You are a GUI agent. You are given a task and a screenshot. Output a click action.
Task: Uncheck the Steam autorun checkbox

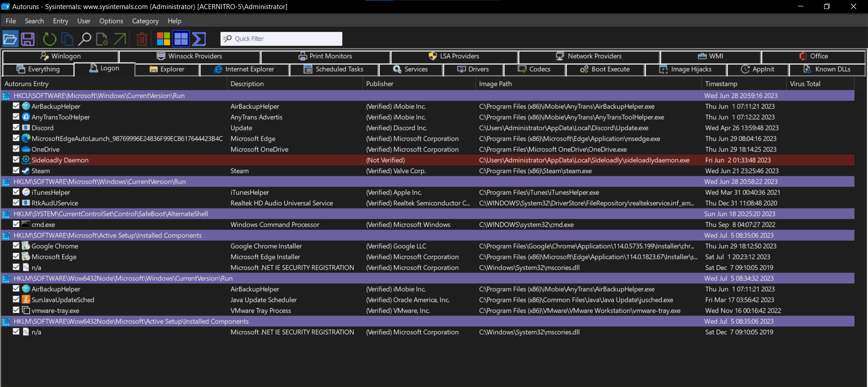(16, 170)
